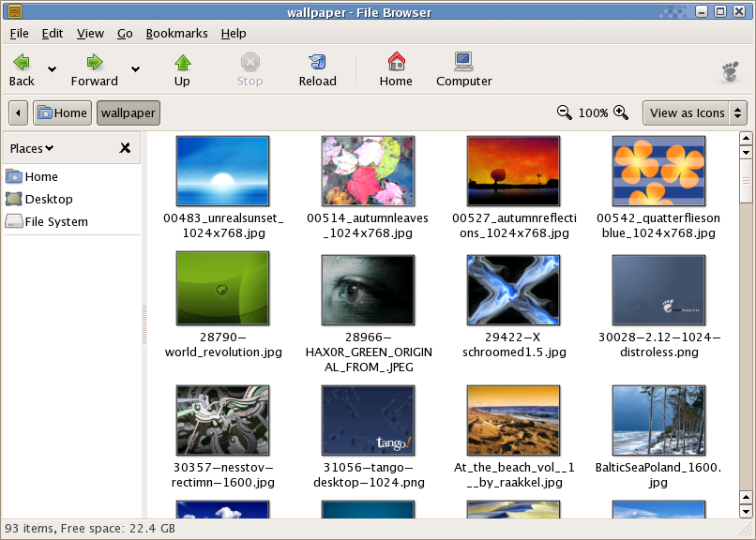The width and height of the screenshot is (756, 540).
Task: Reset zoom via the 100% label
Action: [593, 113]
